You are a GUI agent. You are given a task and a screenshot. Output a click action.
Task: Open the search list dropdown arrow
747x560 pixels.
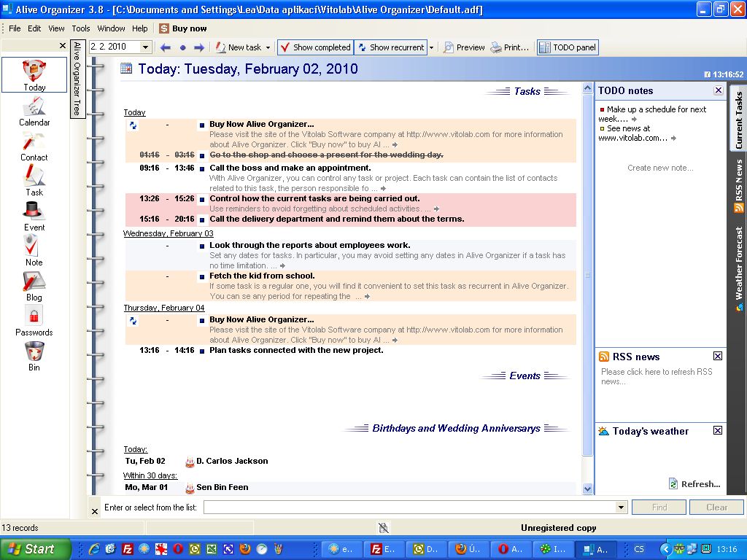coord(621,507)
